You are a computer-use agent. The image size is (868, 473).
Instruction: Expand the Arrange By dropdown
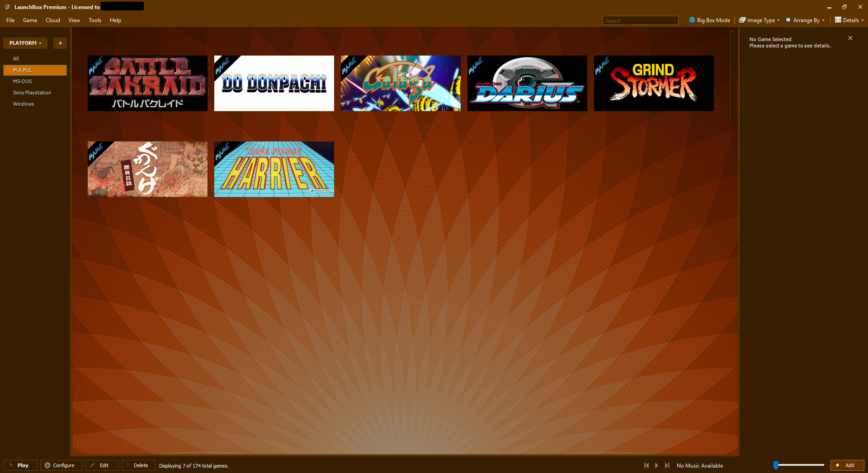click(x=805, y=20)
